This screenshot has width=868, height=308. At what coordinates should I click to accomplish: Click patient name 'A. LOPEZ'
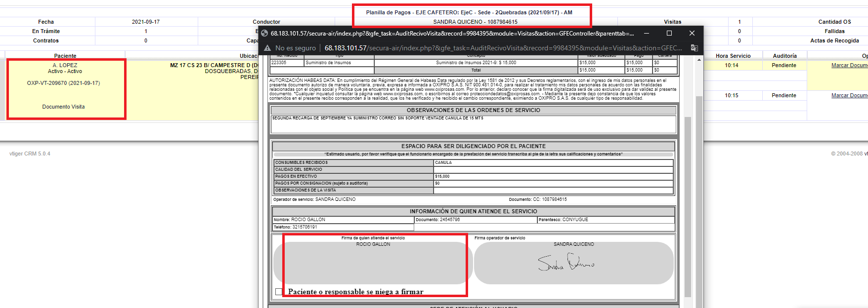pos(65,65)
